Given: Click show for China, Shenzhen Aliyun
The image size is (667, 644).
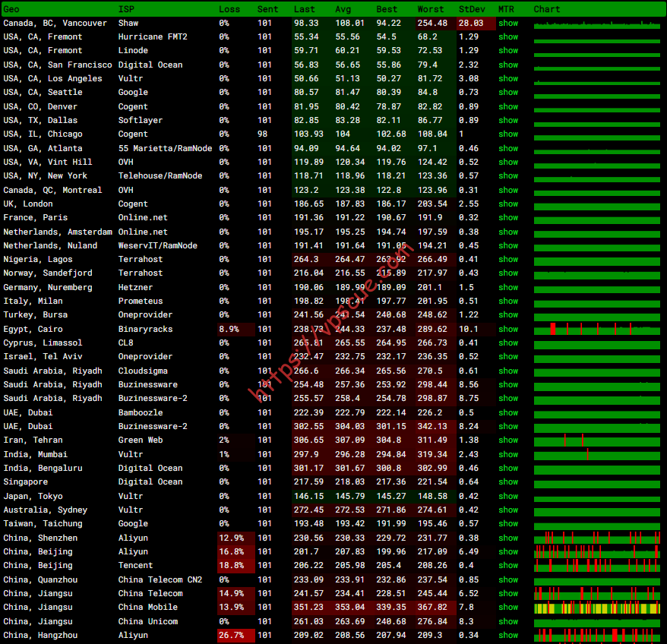Looking at the screenshot, I should point(508,537).
